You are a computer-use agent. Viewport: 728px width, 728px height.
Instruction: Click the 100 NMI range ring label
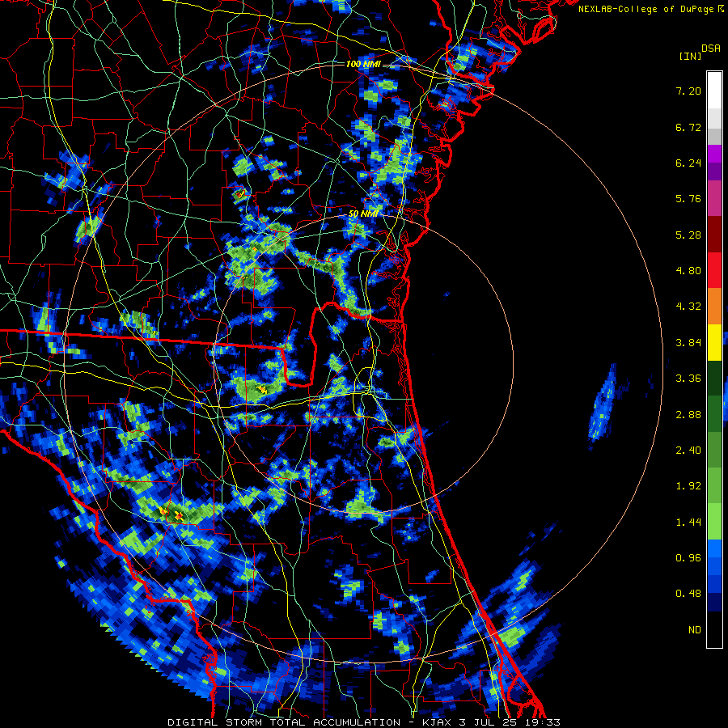click(x=363, y=64)
